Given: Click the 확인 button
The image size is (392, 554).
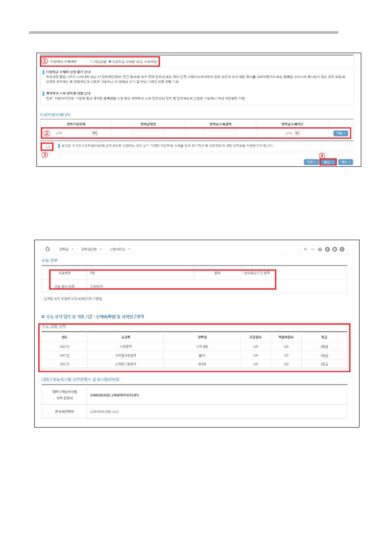Looking at the screenshot, I should click(327, 162).
